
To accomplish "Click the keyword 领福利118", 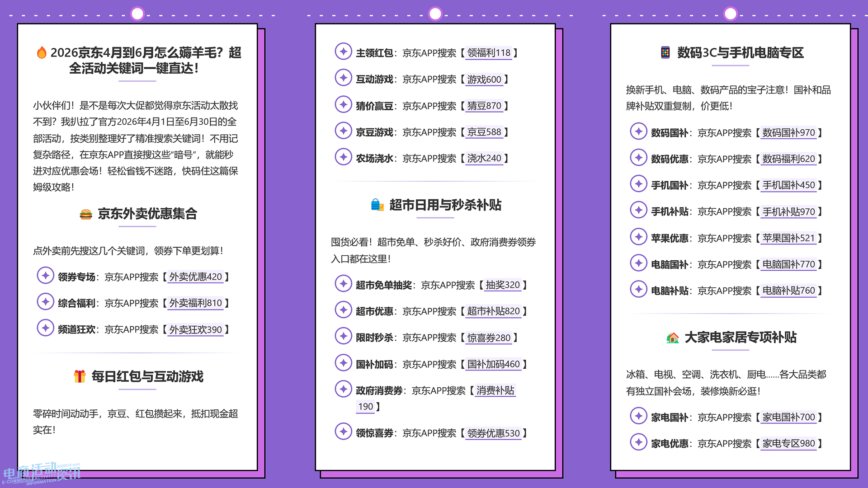I will click(x=489, y=53).
